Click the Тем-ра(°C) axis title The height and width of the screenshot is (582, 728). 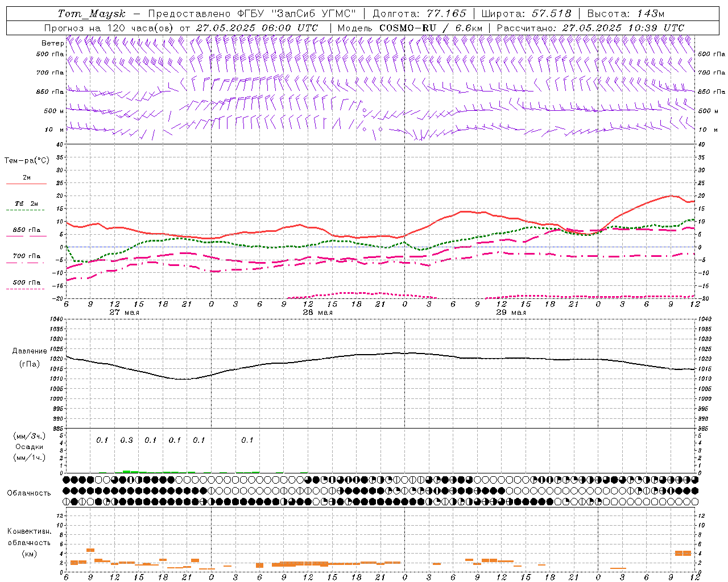[27, 161]
